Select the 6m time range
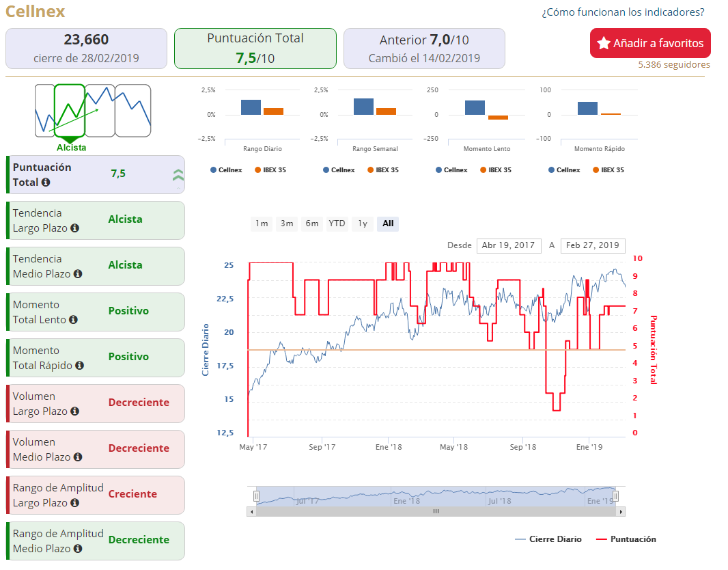 [312, 224]
